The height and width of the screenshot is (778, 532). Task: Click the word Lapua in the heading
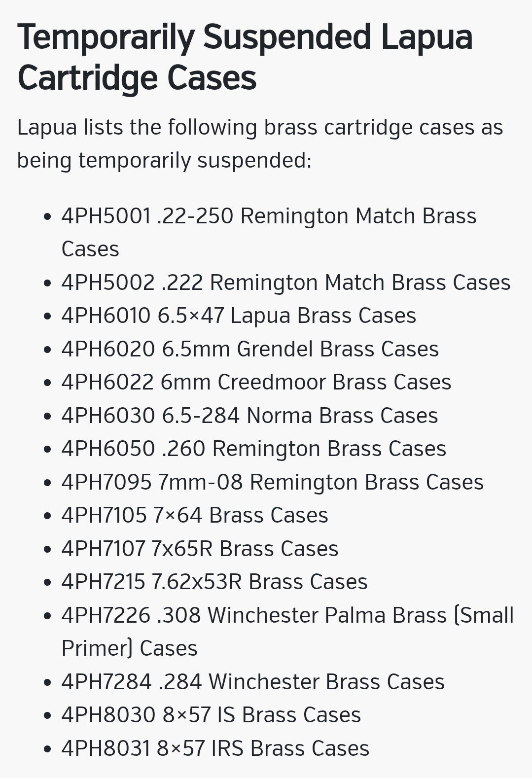point(427,37)
